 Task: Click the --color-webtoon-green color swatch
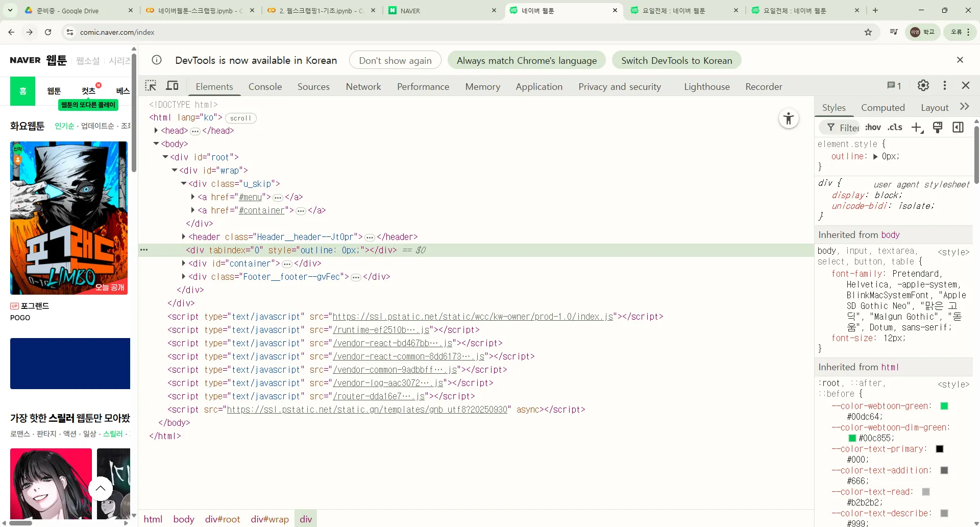coord(944,406)
